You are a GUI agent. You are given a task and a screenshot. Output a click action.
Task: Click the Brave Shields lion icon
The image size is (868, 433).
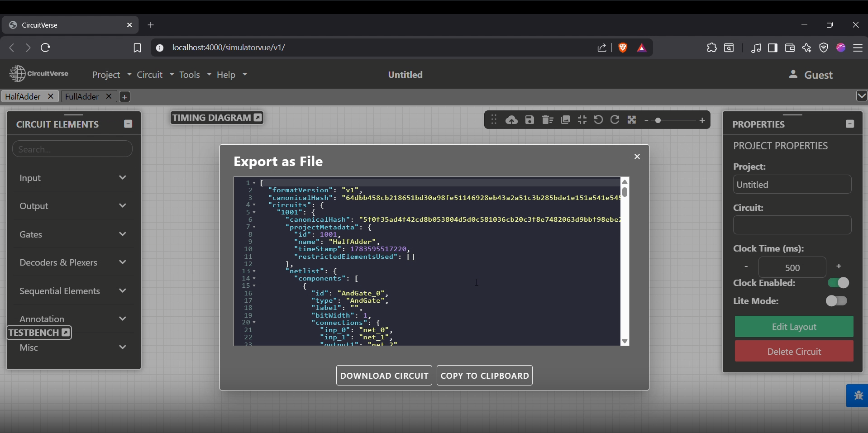623,48
